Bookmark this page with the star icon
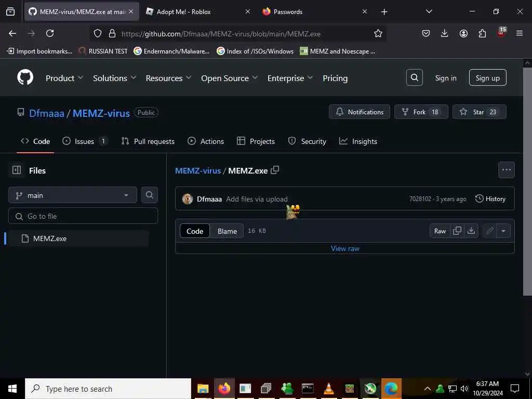This screenshot has width=532, height=399. 378,33
